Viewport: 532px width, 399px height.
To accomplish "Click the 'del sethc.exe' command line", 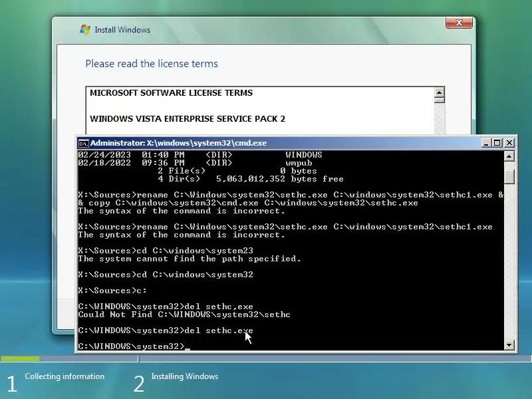I will click(x=166, y=331).
